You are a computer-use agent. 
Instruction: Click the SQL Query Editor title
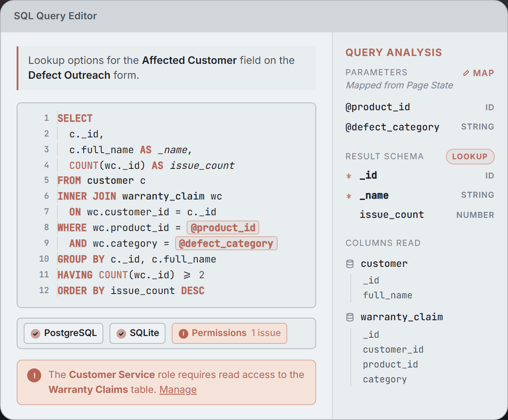(x=55, y=16)
